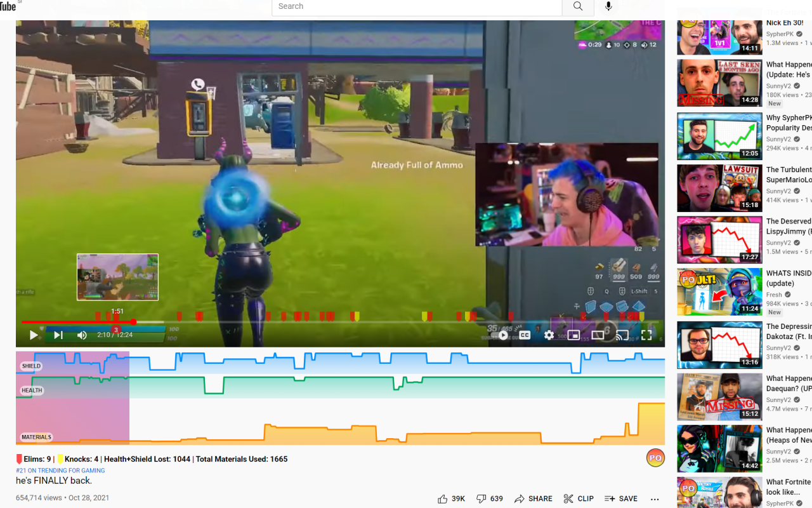Screen dimensions: 812x508
Task: Click the 'Elims: 9' stat text
Action: (37, 458)
